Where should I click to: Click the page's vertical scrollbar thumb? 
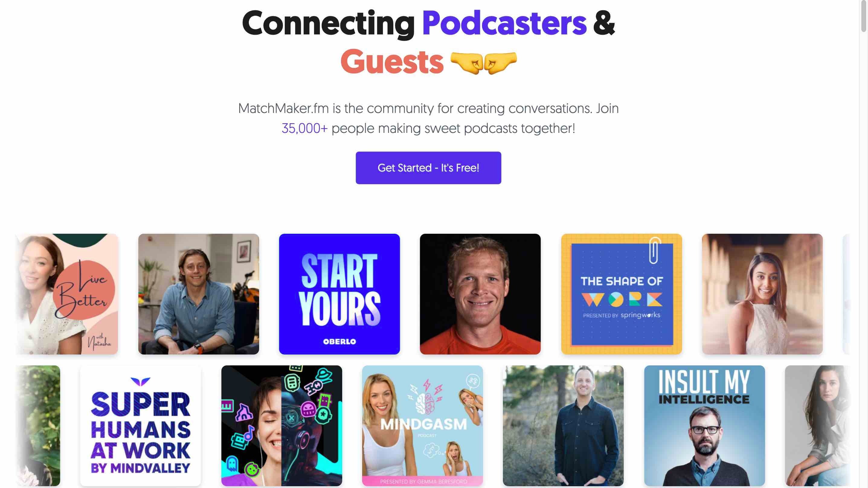pyautogui.click(x=863, y=17)
